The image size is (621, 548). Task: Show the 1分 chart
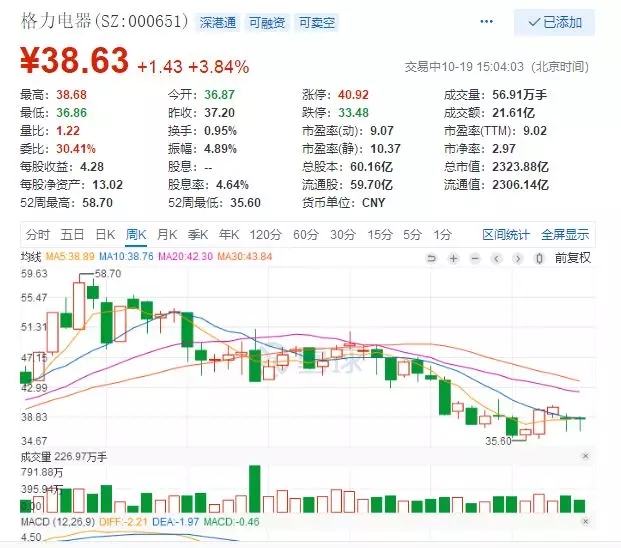pyautogui.click(x=442, y=234)
